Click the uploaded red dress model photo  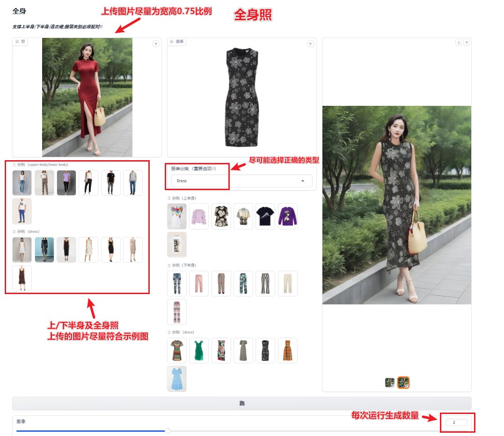pyautogui.click(x=87, y=97)
